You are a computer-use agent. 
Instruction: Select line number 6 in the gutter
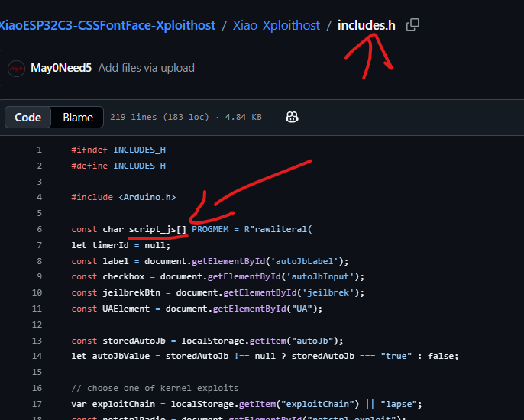pos(40,229)
